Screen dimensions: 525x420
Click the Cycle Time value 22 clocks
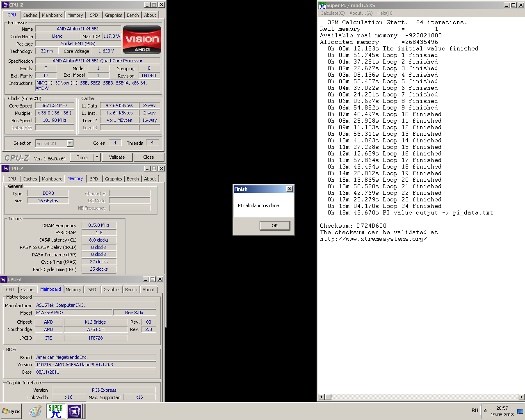click(x=99, y=262)
